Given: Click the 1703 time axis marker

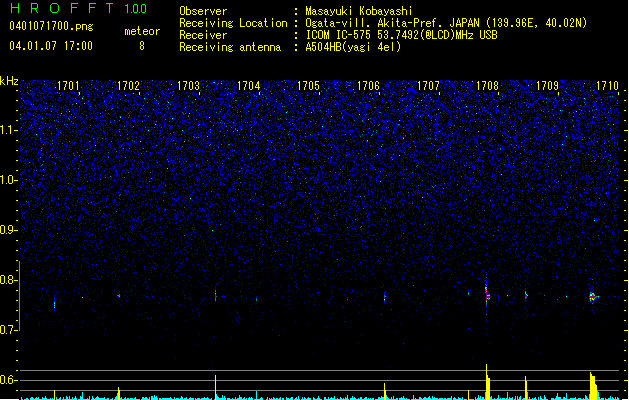Looking at the screenshot, I should click(x=189, y=86).
